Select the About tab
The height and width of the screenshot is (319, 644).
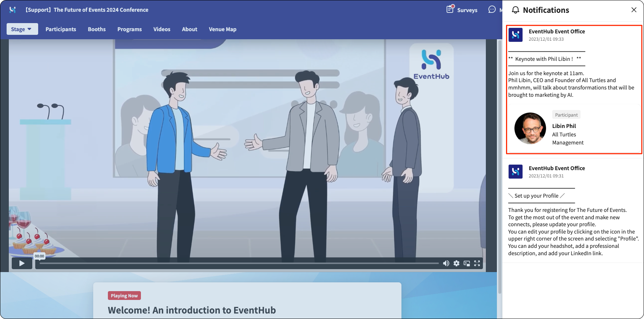(x=190, y=29)
